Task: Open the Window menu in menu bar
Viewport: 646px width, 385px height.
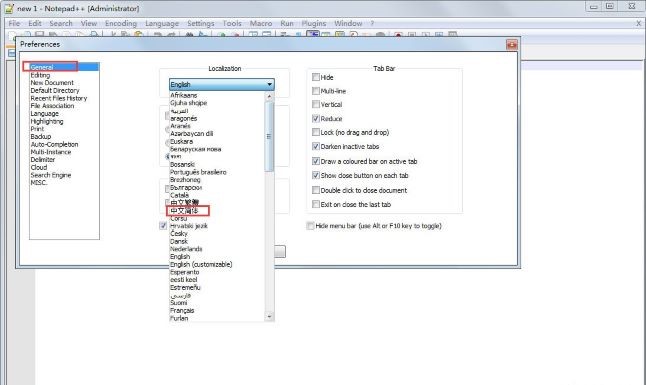Action: (348, 23)
